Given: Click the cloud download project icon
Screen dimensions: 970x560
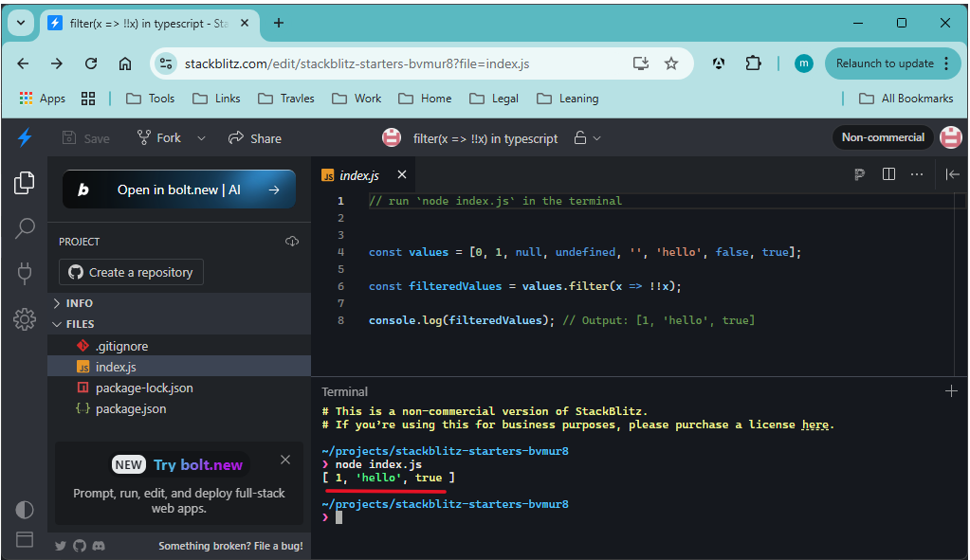Looking at the screenshot, I should [292, 242].
